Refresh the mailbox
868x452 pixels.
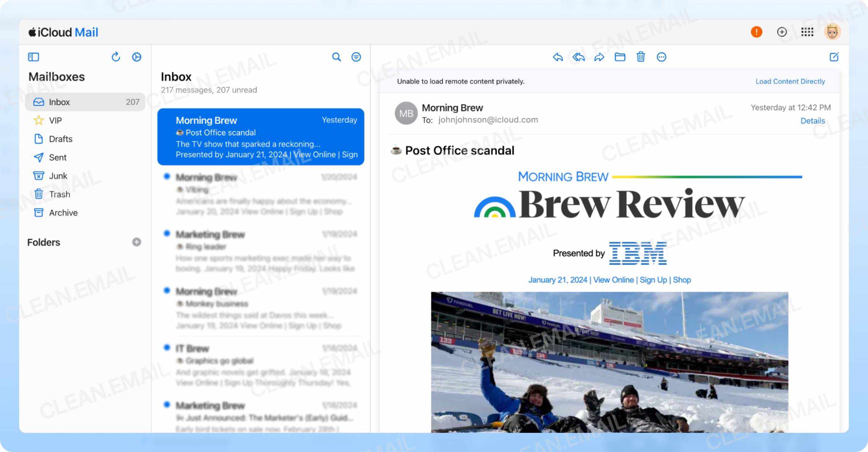pos(116,57)
